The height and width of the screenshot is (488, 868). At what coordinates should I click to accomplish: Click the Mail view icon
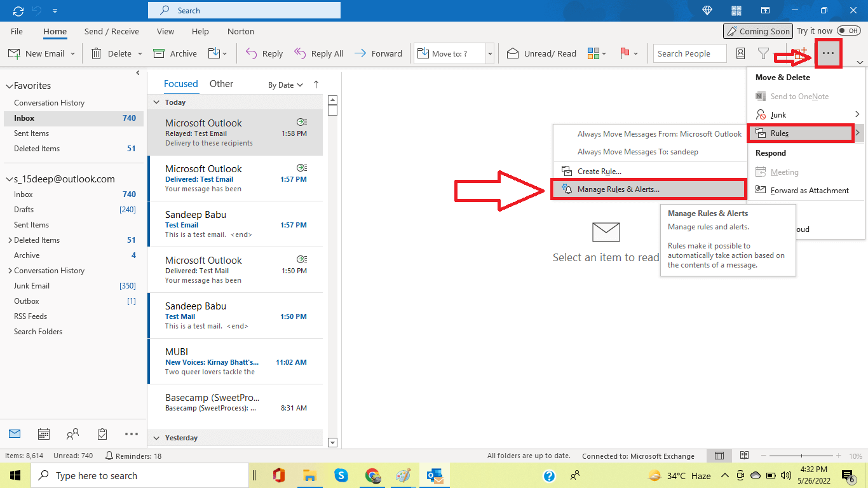(x=15, y=434)
